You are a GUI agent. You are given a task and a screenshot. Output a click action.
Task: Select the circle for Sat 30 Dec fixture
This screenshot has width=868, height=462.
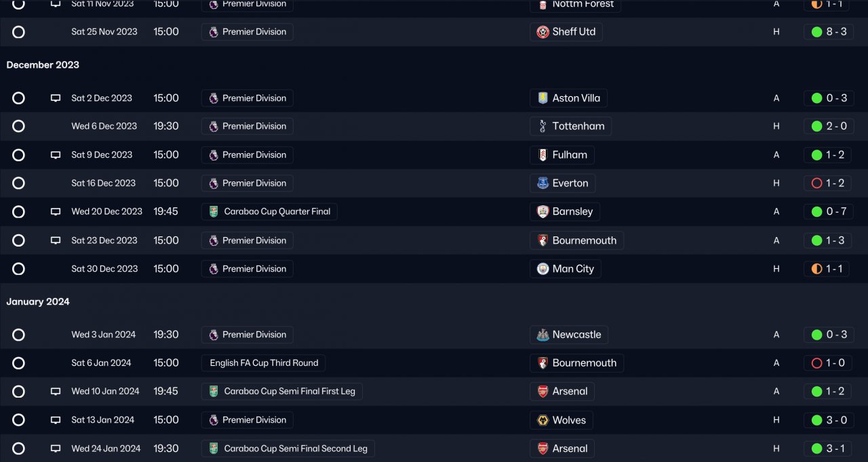(18, 269)
